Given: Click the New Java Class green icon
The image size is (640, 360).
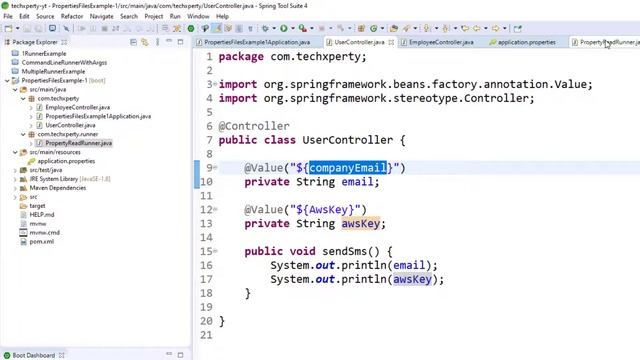Looking at the screenshot, I should point(373,29).
